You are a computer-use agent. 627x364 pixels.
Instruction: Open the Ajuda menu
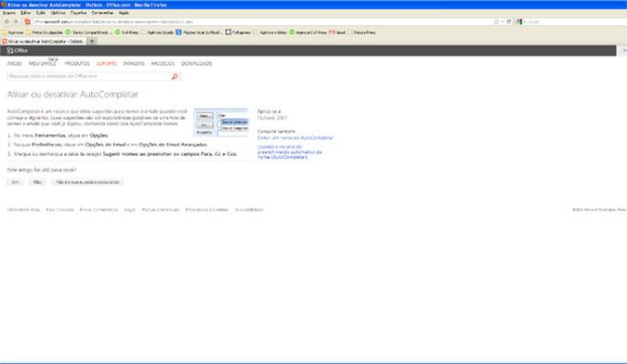pos(124,13)
